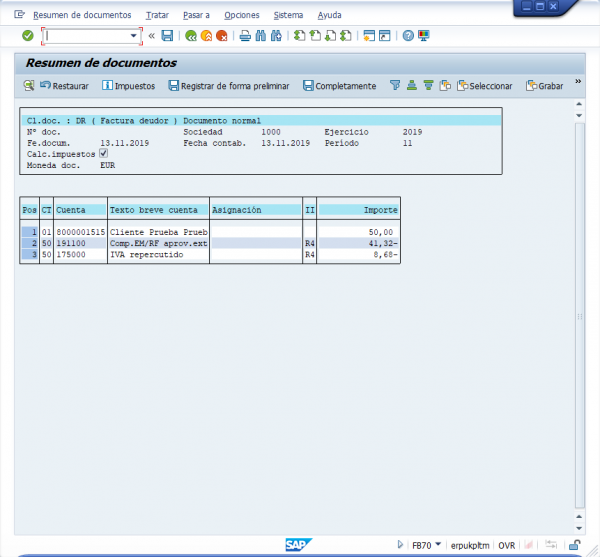
Task: Click the Completamente button
Action: point(340,86)
